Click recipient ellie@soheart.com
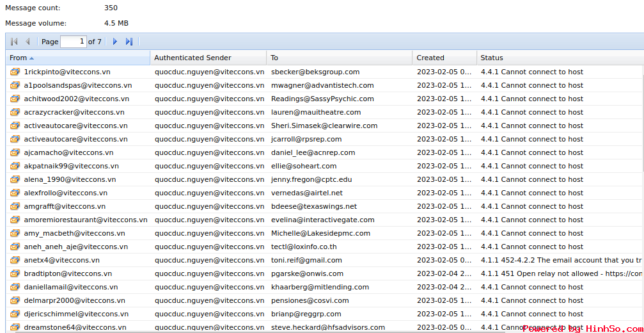 click(304, 166)
